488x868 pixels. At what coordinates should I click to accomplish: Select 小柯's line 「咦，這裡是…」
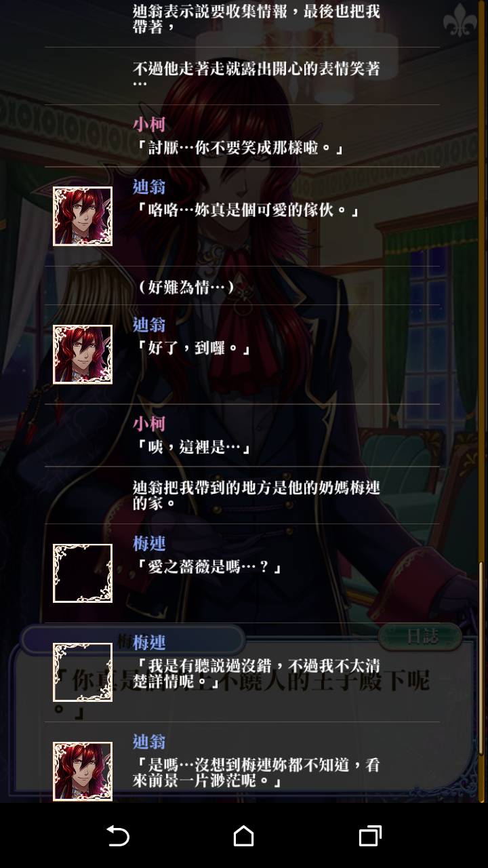192,447
